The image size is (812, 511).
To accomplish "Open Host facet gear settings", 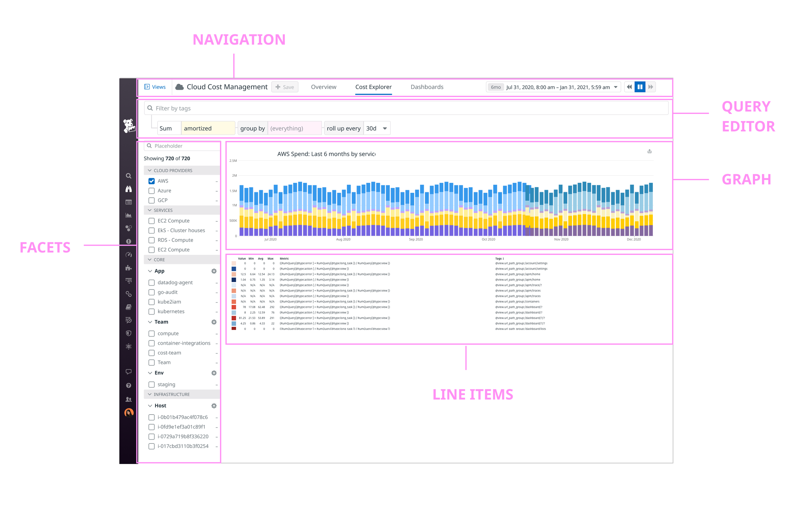I will point(214,406).
